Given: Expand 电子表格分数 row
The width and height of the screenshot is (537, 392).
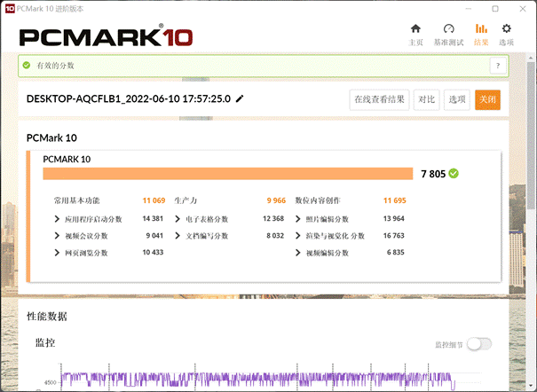Looking at the screenshot, I should (x=178, y=218).
